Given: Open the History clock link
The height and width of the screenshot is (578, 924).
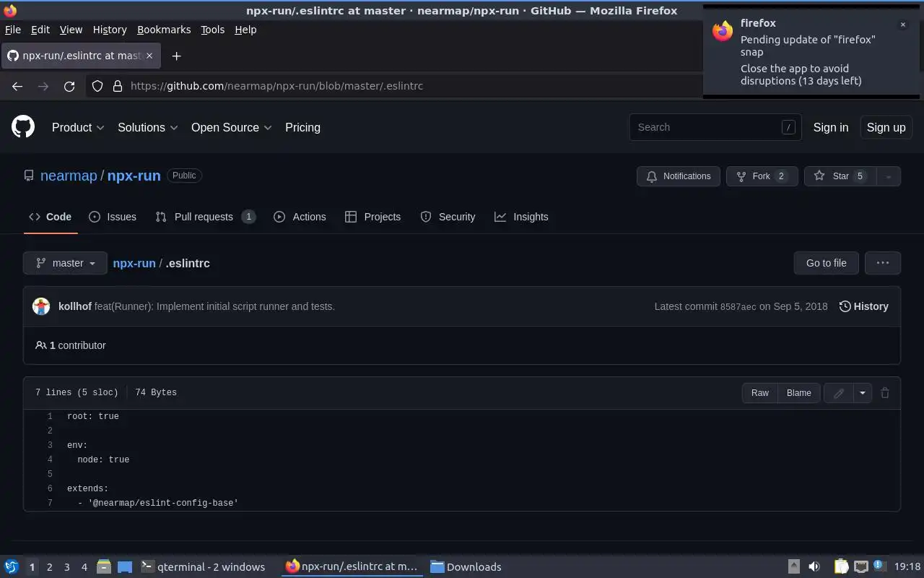Looking at the screenshot, I should click(x=863, y=306).
